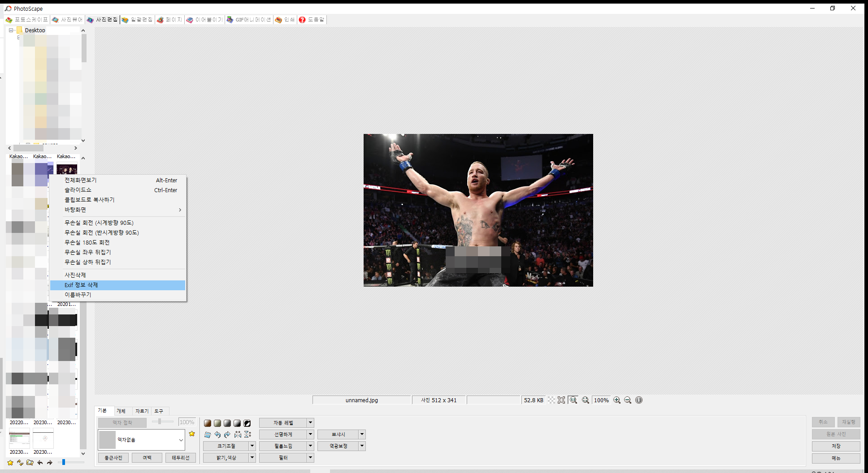Click the boxed magnifier zoom icon
The height and width of the screenshot is (473, 868).
pyautogui.click(x=573, y=400)
